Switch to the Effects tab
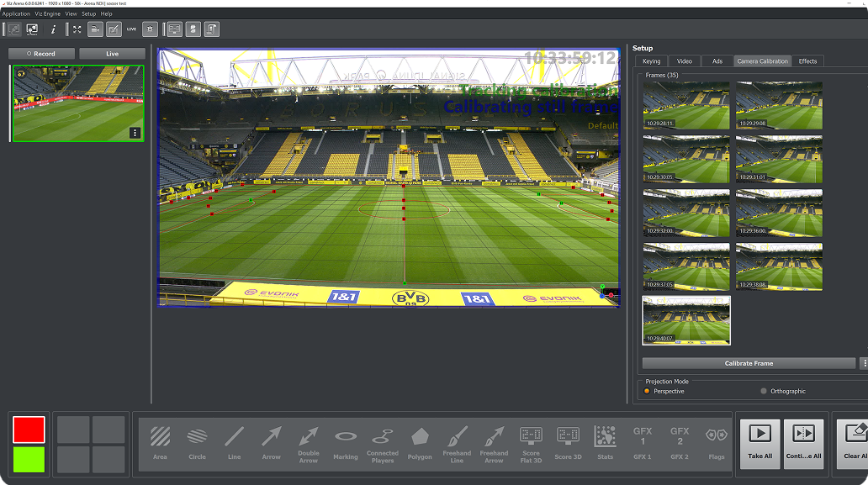The width and height of the screenshot is (868, 485). [x=807, y=61]
